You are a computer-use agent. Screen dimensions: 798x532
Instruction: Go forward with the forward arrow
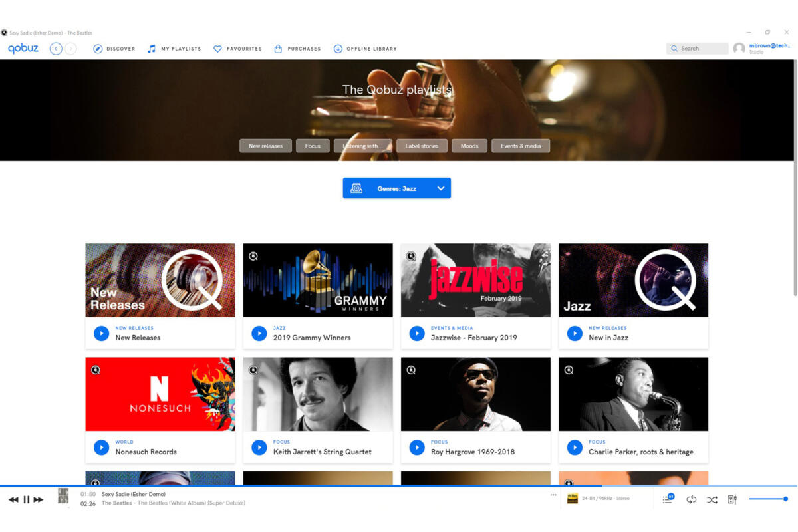pos(70,49)
